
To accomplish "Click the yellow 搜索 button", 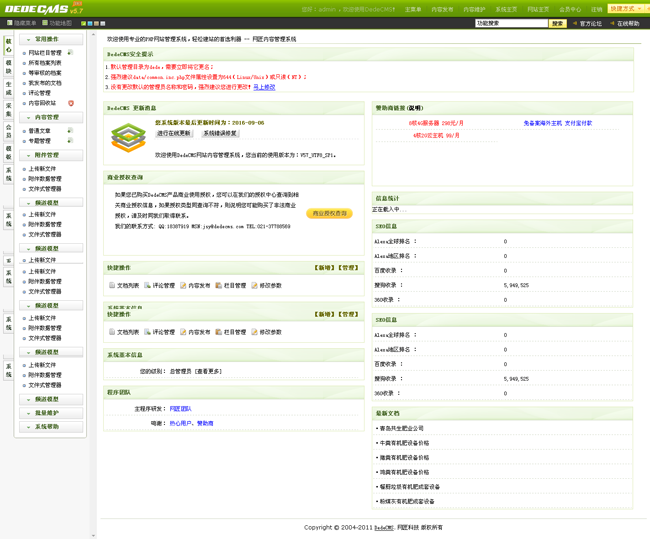I will [x=558, y=24].
